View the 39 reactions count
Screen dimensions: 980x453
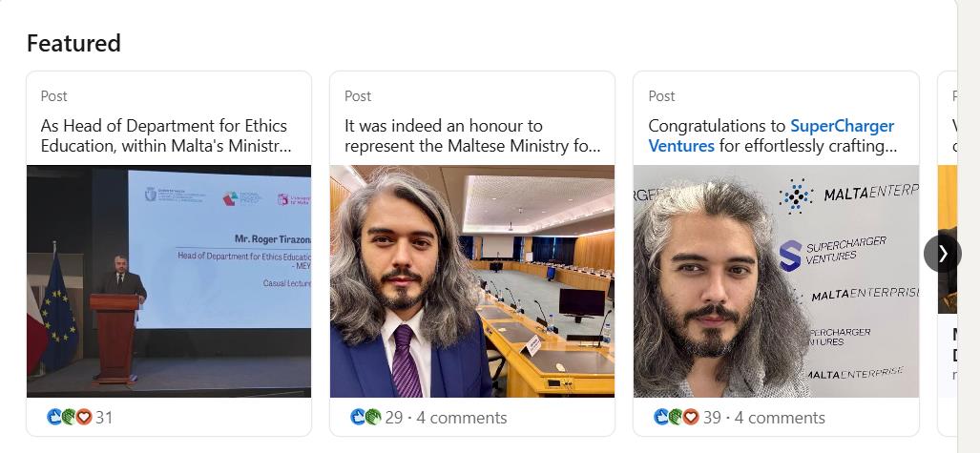point(712,418)
